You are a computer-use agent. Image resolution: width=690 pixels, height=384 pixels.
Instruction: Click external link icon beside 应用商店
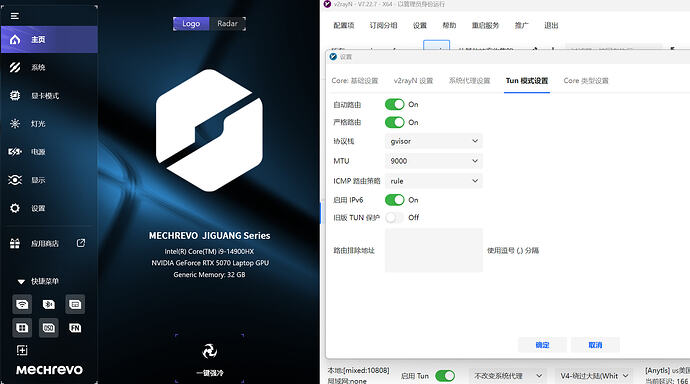[81, 243]
